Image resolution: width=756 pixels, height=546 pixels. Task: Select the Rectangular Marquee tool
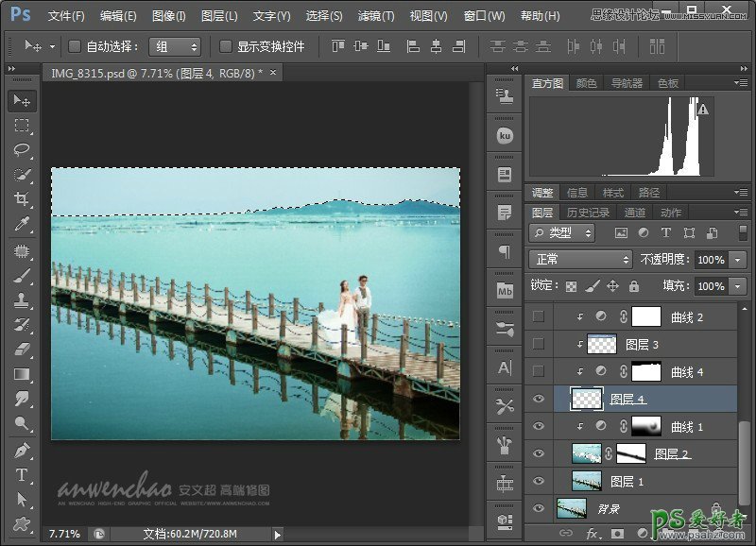tap(22, 126)
